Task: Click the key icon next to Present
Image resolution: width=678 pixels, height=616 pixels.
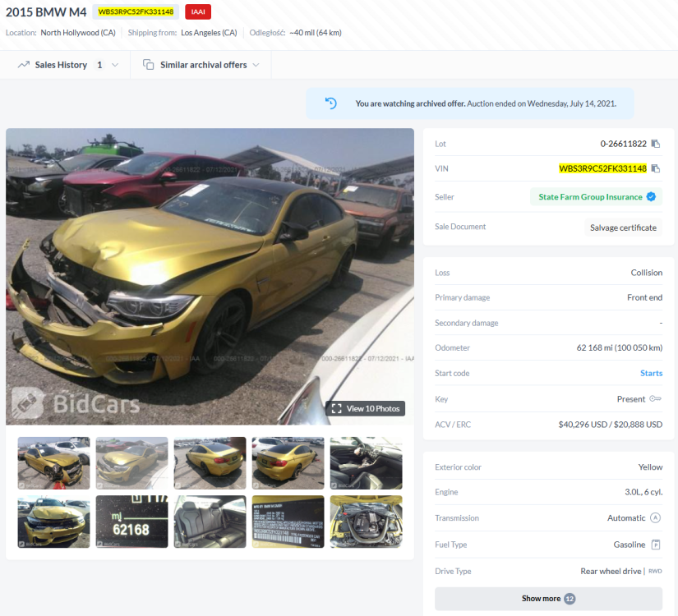Action: coord(656,398)
